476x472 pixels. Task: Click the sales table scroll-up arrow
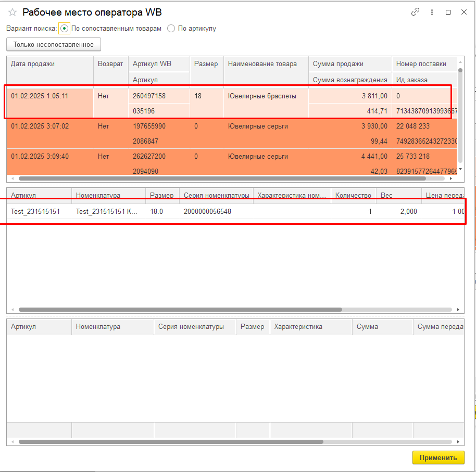[460, 62]
